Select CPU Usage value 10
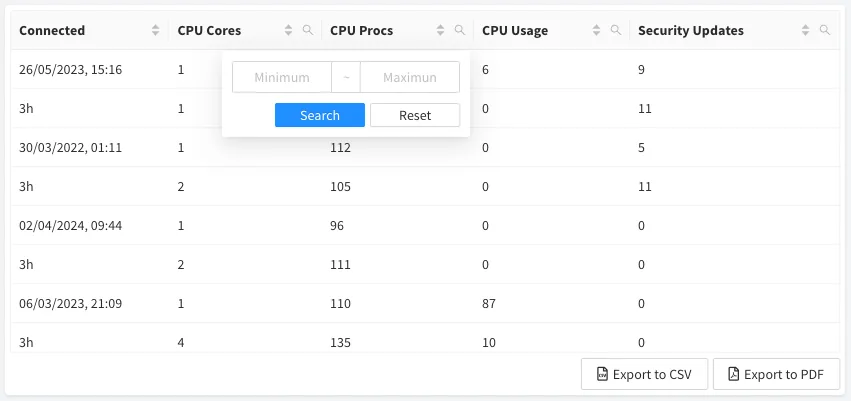Image resolution: width=851 pixels, height=401 pixels. tap(489, 343)
